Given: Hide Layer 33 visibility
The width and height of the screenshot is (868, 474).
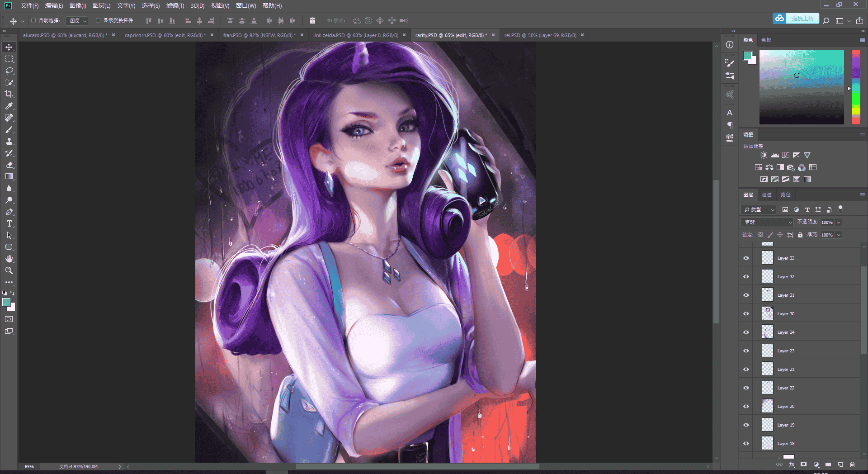Looking at the screenshot, I should pos(746,258).
